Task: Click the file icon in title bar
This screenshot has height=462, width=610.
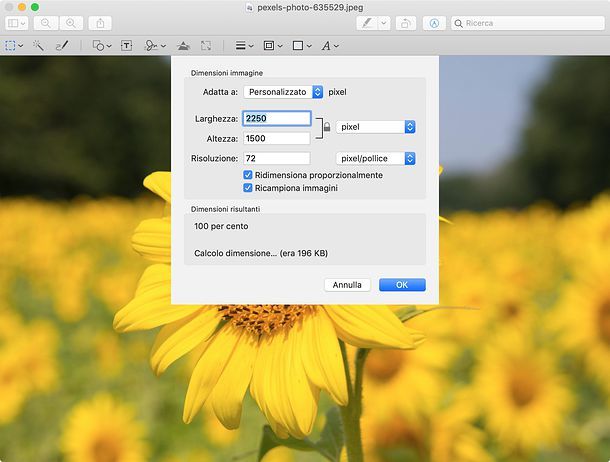Action: click(249, 7)
